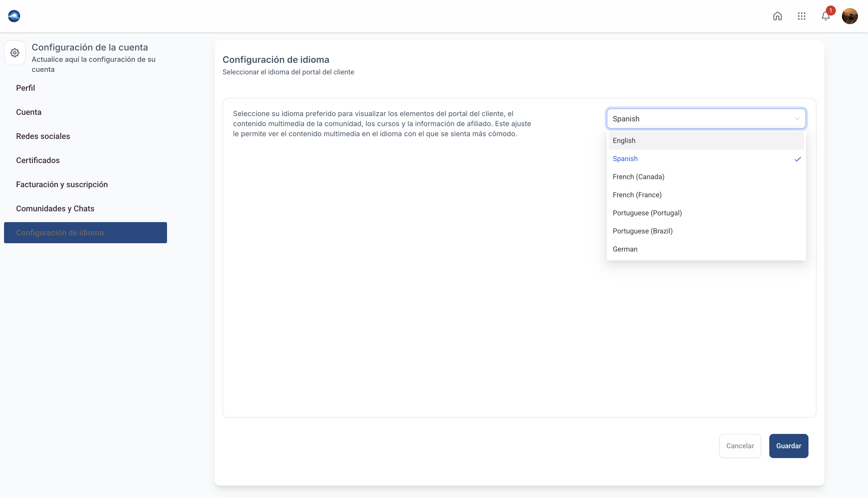Pick French (Canada) option

click(x=638, y=177)
